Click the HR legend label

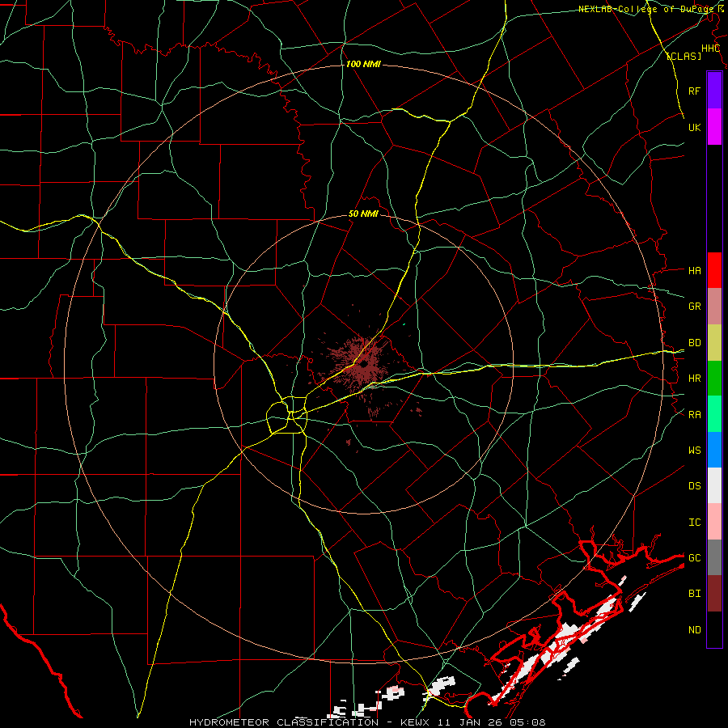click(694, 379)
